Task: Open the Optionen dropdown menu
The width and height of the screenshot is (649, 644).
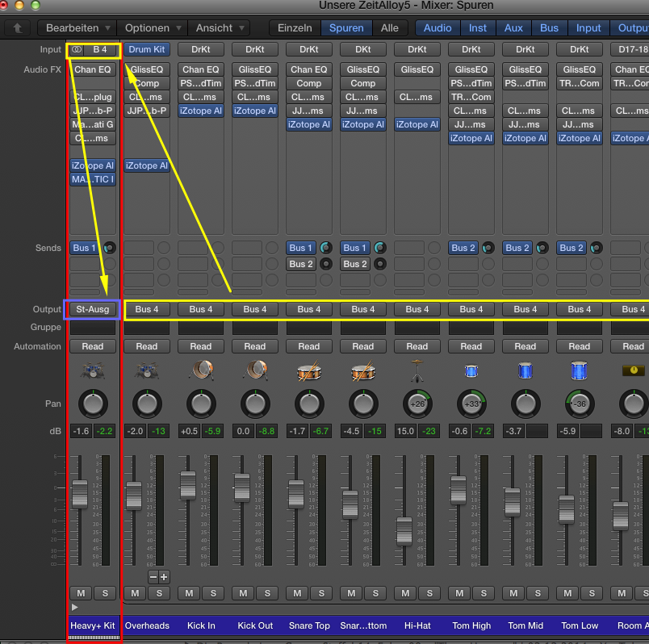Action: tap(153, 28)
